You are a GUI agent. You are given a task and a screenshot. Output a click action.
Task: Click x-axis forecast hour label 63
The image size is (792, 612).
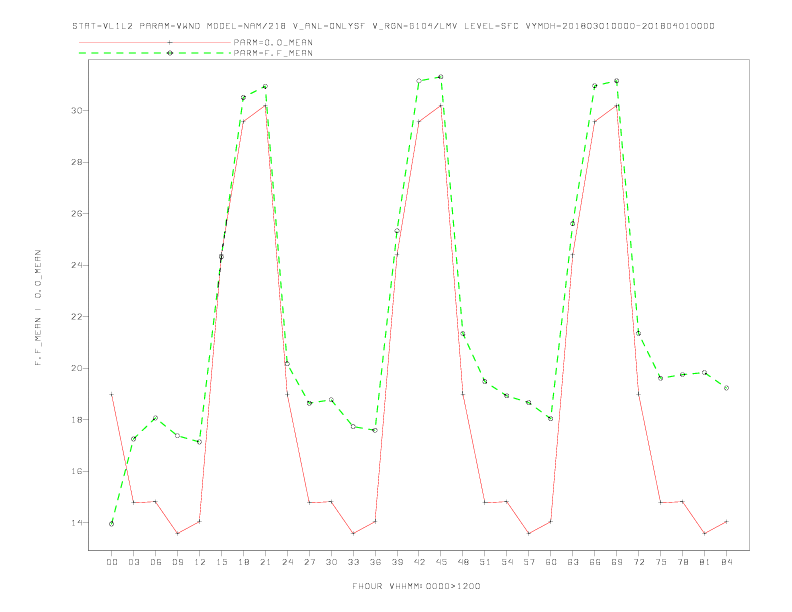pos(573,562)
